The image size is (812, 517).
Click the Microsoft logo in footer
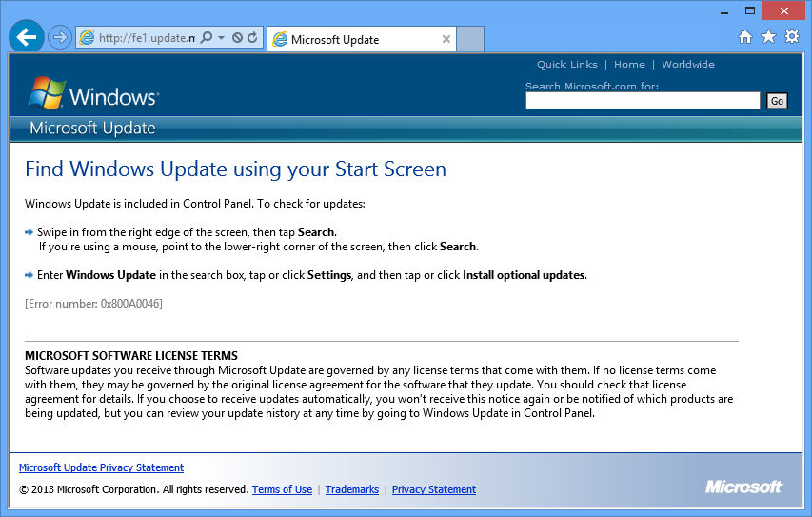[x=743, y=487]
